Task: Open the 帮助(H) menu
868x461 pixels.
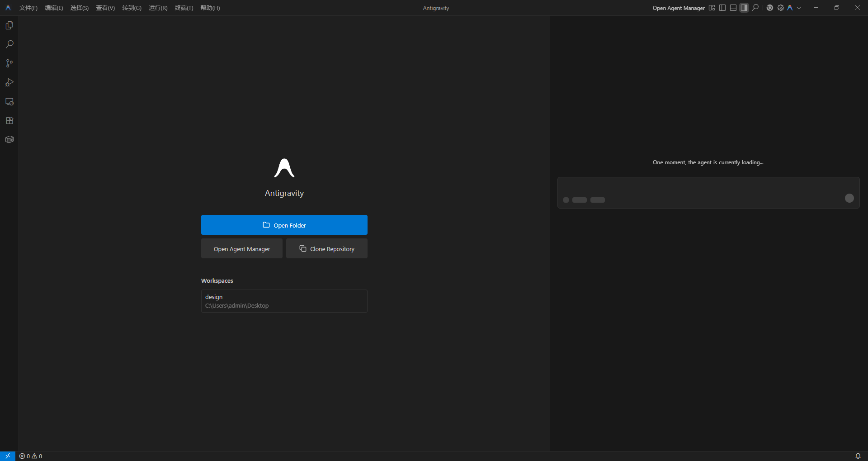Action: pos(210,8)
